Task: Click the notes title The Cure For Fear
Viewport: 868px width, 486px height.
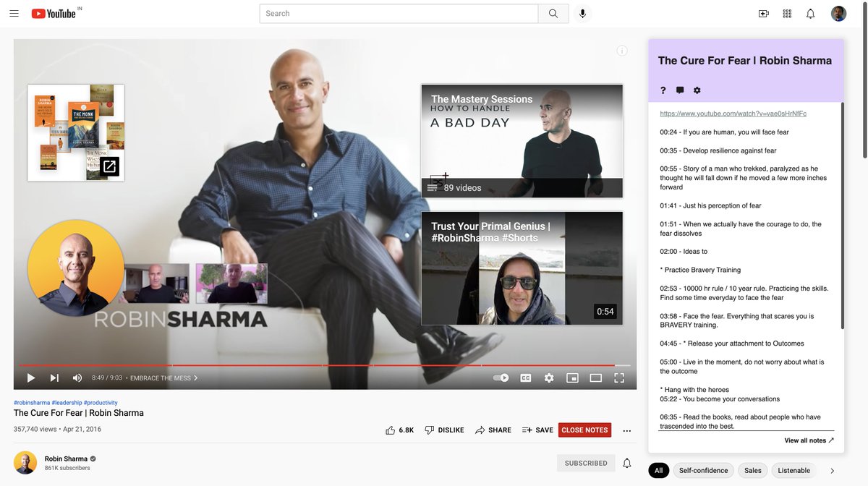Action: [745, 61]
